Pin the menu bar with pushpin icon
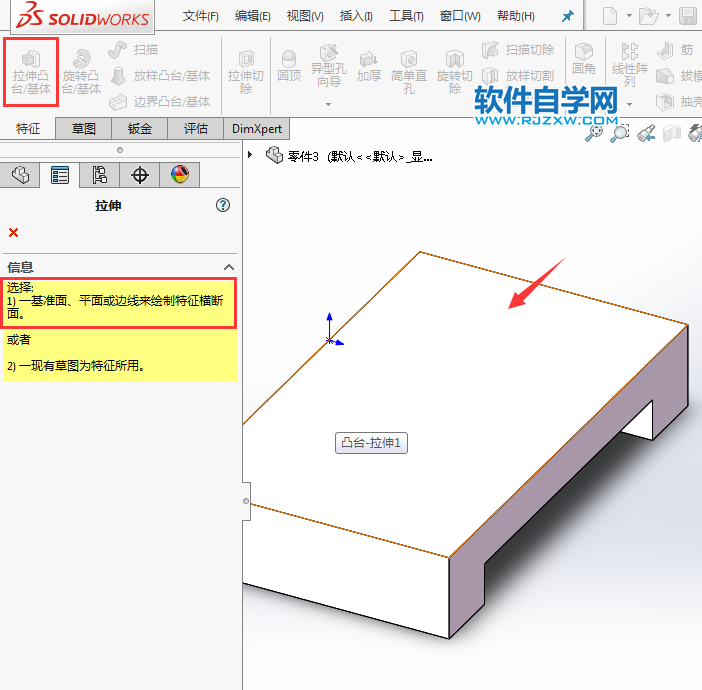Image resolution: width=702 pixels, height=690 pixels. coord(568,16)
